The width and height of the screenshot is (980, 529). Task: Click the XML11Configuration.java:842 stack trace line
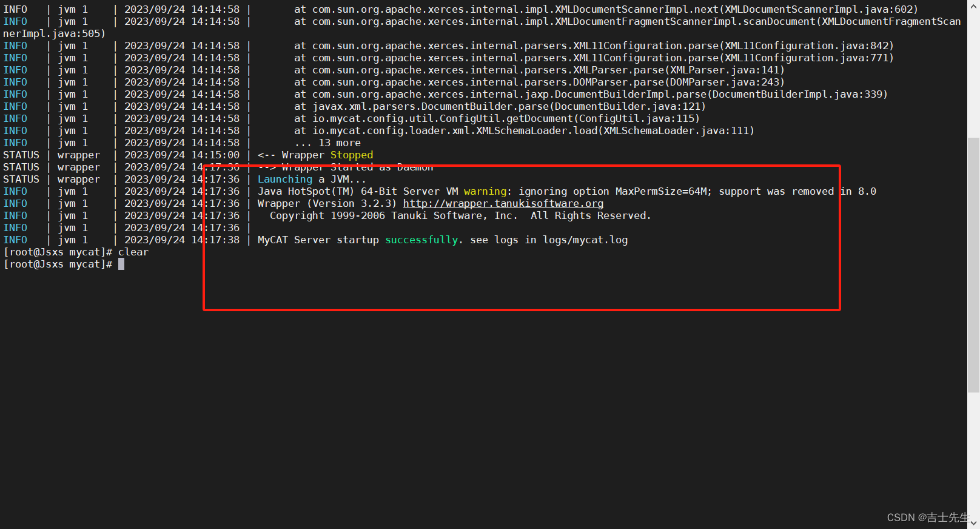point(594,46)
